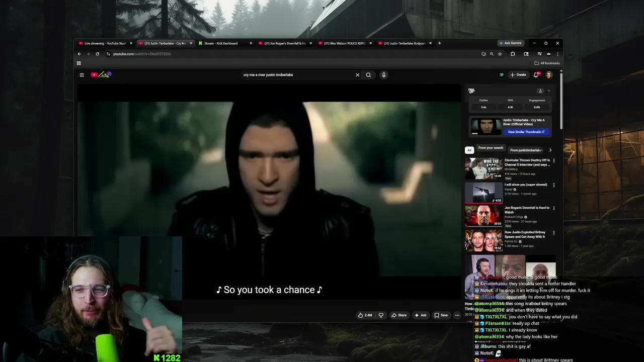The height and width of the screenshot is (362, 644).
Task: Open the more actions ellipsis under video
Action: [x=457, y=315]
